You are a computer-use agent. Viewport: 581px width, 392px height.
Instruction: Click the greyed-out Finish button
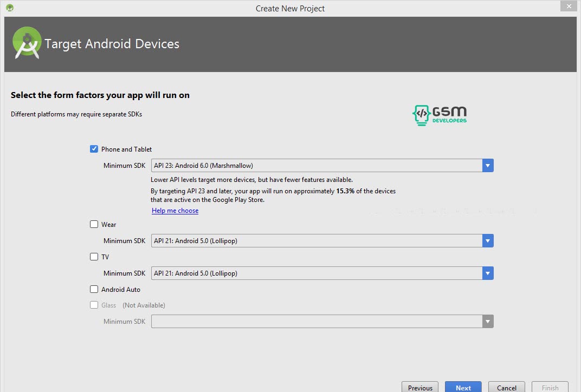pos(550,387)
